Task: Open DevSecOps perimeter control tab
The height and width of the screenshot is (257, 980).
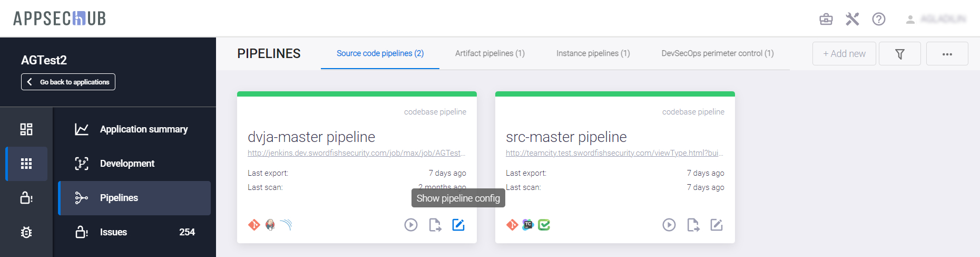Action: (717, 53)
